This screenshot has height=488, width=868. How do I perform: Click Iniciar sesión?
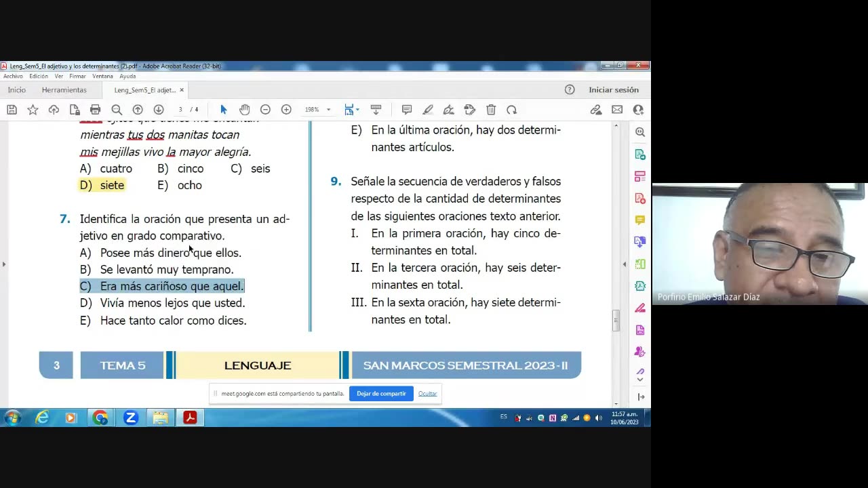tap(614, 89)
